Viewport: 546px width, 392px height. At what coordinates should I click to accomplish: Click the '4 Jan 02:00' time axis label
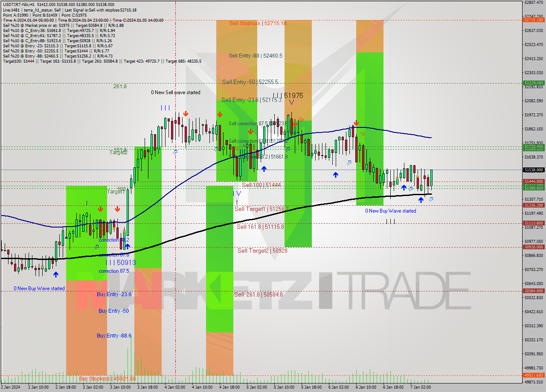[x=175, y=387]
